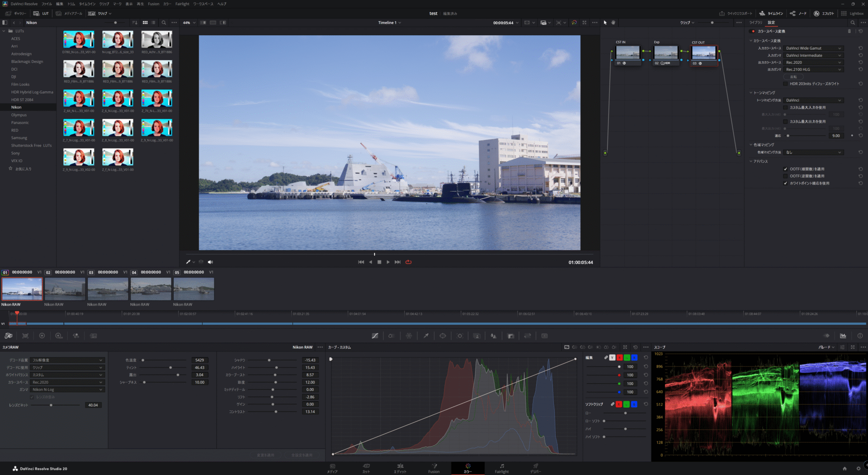
Task: Enable HDR 203nits diffuse white checkbox
Action: click(785, 84)
